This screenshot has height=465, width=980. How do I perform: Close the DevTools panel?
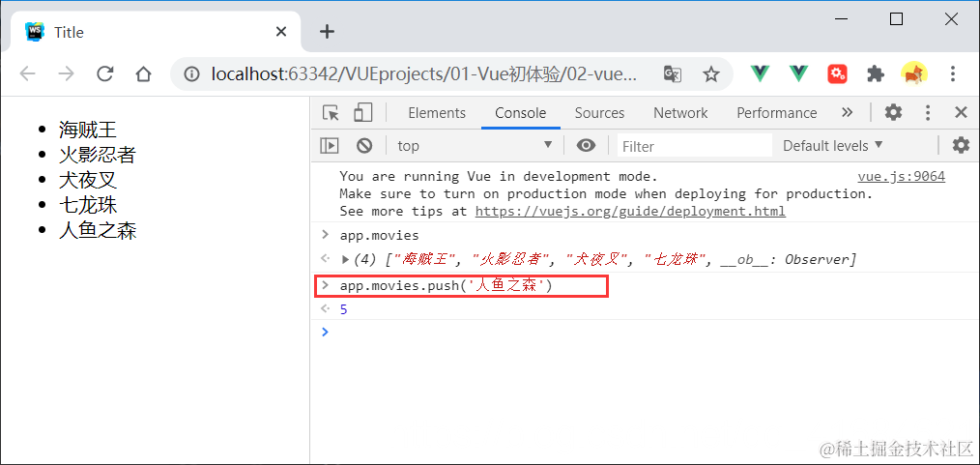pyautogui.click(x=961, y=112)
